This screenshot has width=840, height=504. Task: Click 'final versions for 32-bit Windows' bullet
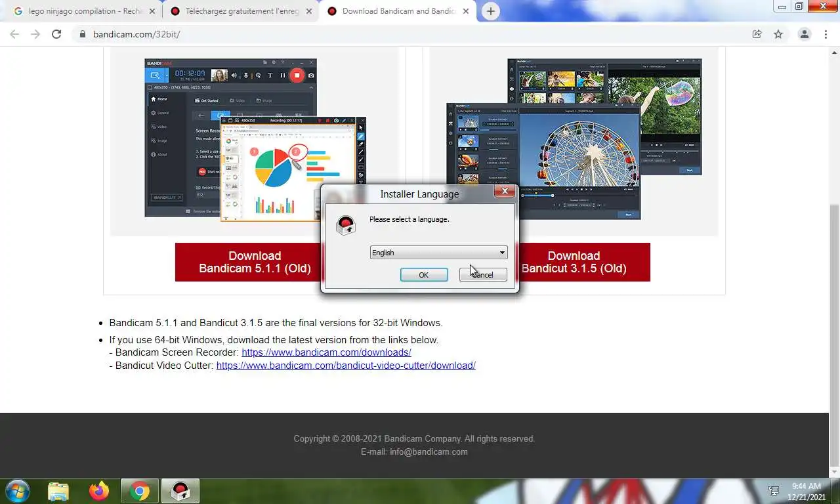tap(276, 323)
